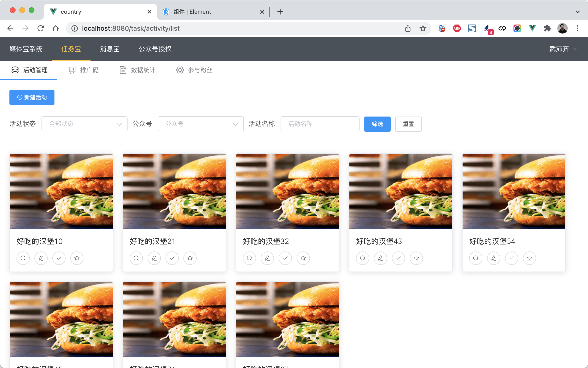Click checkmark icon on 好吃的汉堡32 card
This screenshot has width=588, height=368.
285,258
